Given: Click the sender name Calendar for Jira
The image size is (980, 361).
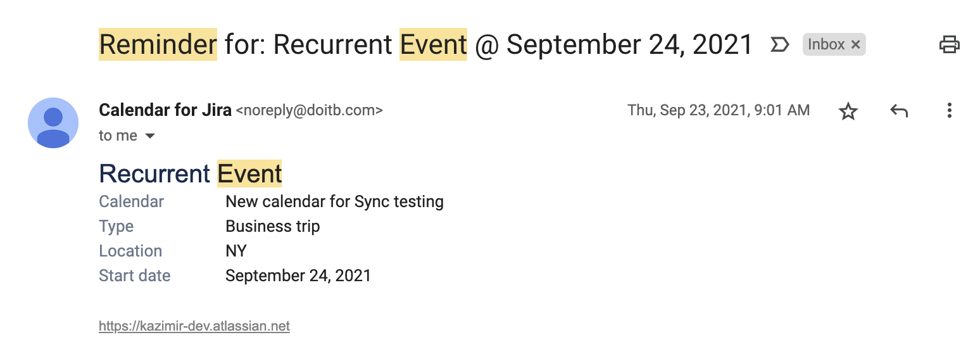Looking at the screenshot, I should (x=165, y=110).
